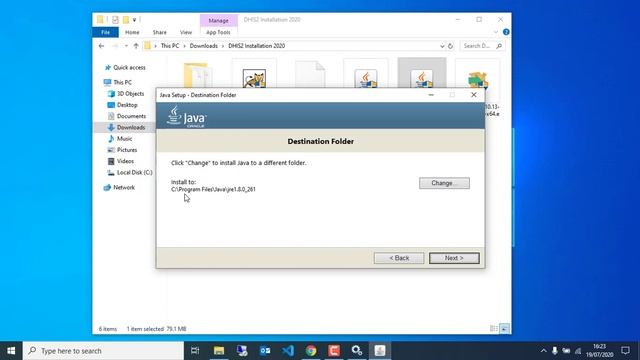The width and height of the screenshot is (640, 360).
Task: Click the Explorer search box
Action: [482, 46]
